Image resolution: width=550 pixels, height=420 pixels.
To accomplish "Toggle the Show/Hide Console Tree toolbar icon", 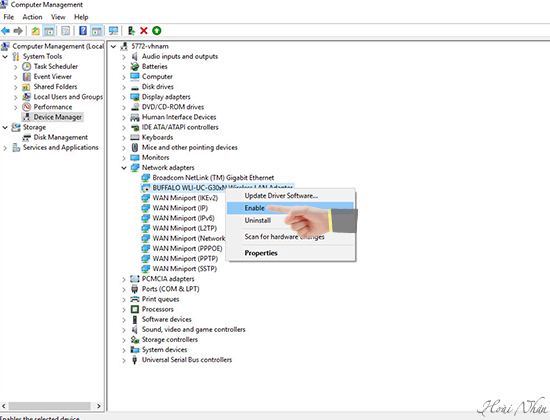I will point(49,31).
